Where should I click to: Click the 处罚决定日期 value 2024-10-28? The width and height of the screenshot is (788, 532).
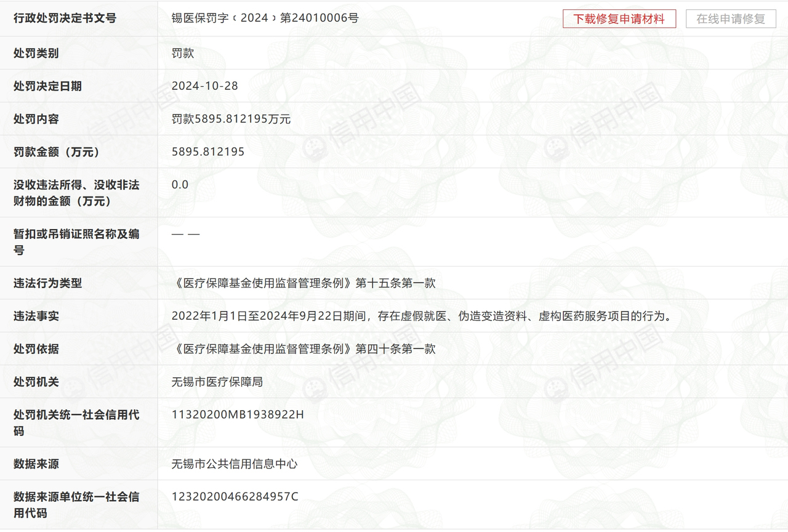pyautogui.click(x=205, y=86)
